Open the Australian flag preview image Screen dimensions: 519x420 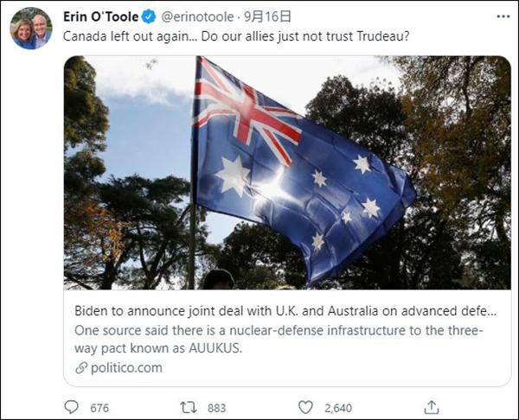(286, 172)
